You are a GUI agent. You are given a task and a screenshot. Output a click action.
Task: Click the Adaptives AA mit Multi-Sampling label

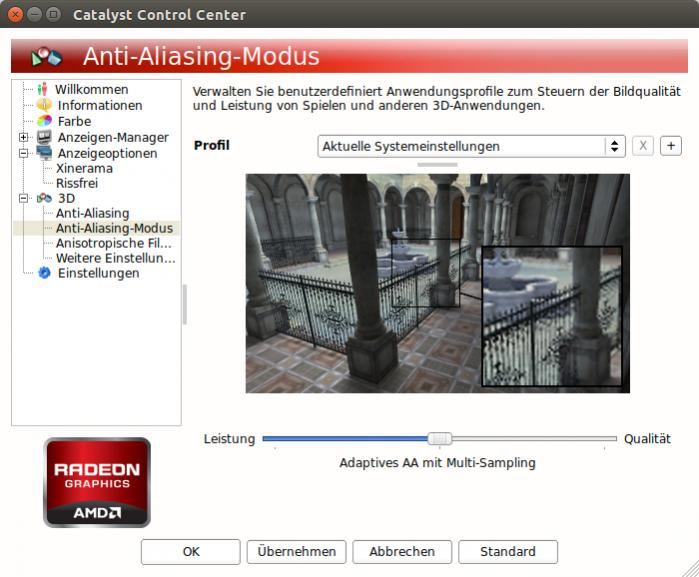pyautogui.click(x=437, y=463)
